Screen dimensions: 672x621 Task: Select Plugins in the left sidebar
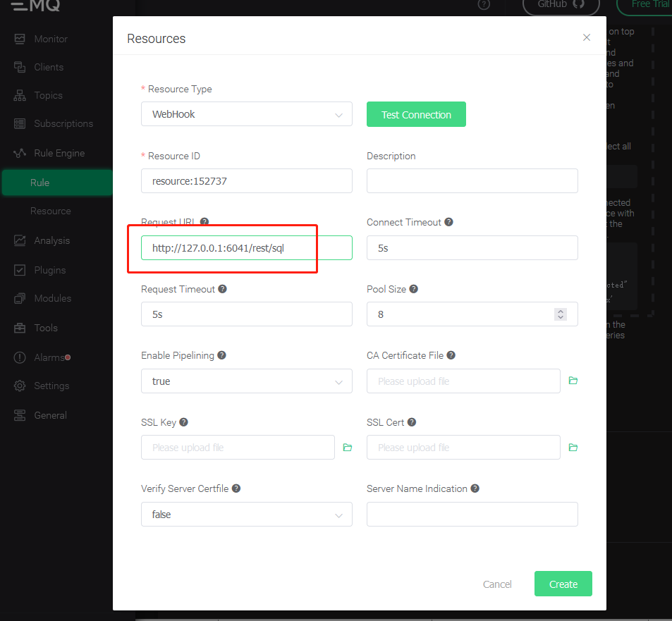(49, 270)
